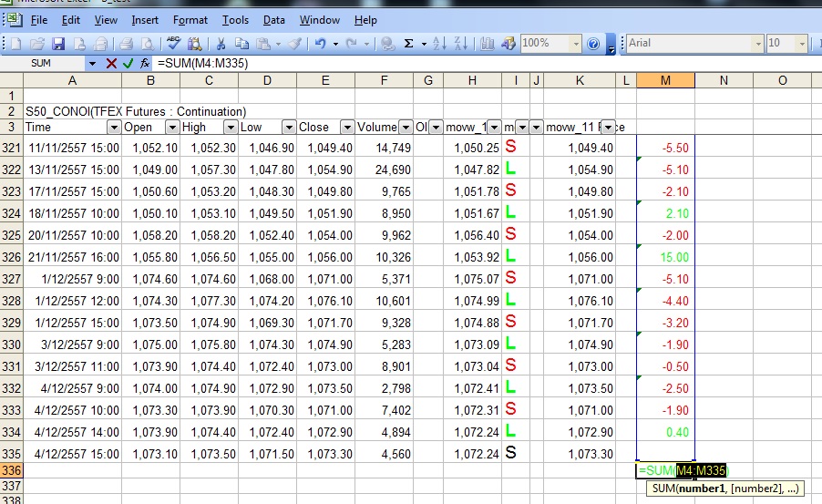
Task: Click Sort Descending Z-A icon
Action: click(461, 44)
